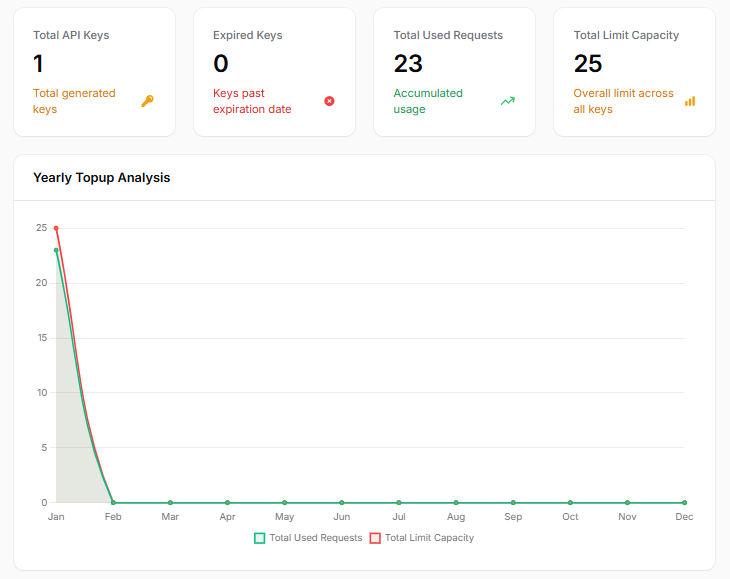Click the "Overall limit across all keys" text
The height and width of the screenshot is (579, 730).
(623, 101)
